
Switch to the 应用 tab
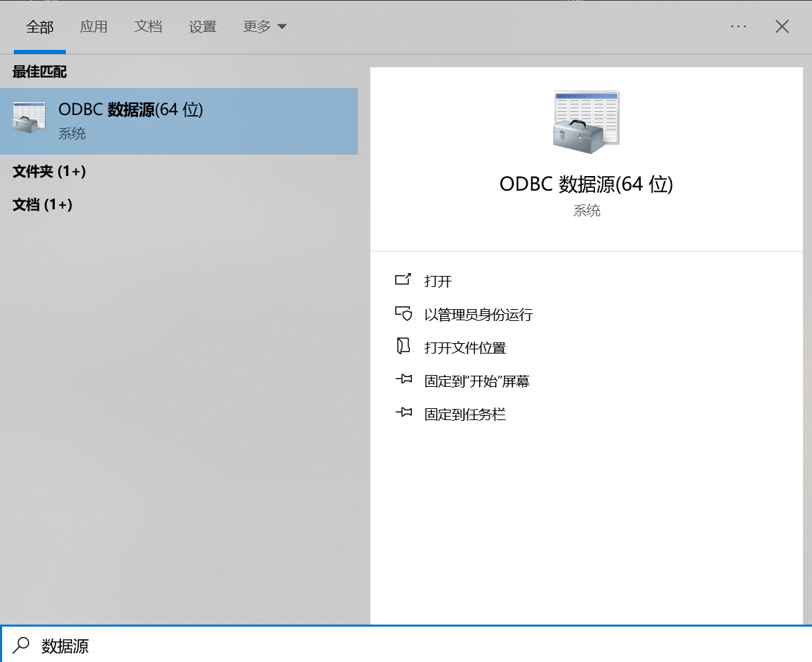pos(94,26)
